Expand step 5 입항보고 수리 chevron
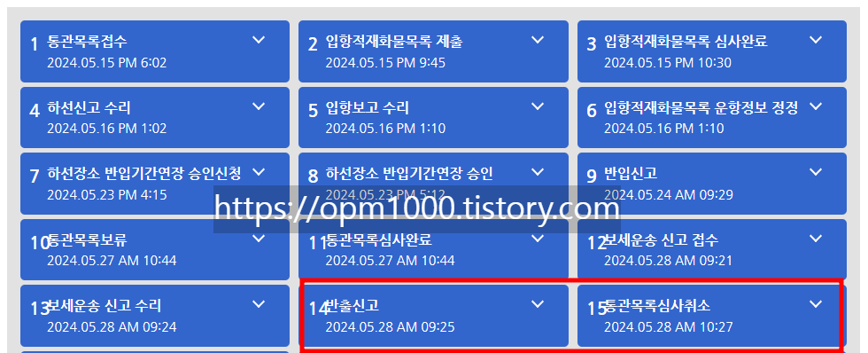Image resolution: width=868 pixels, height=353 pixels. (538, 106)
